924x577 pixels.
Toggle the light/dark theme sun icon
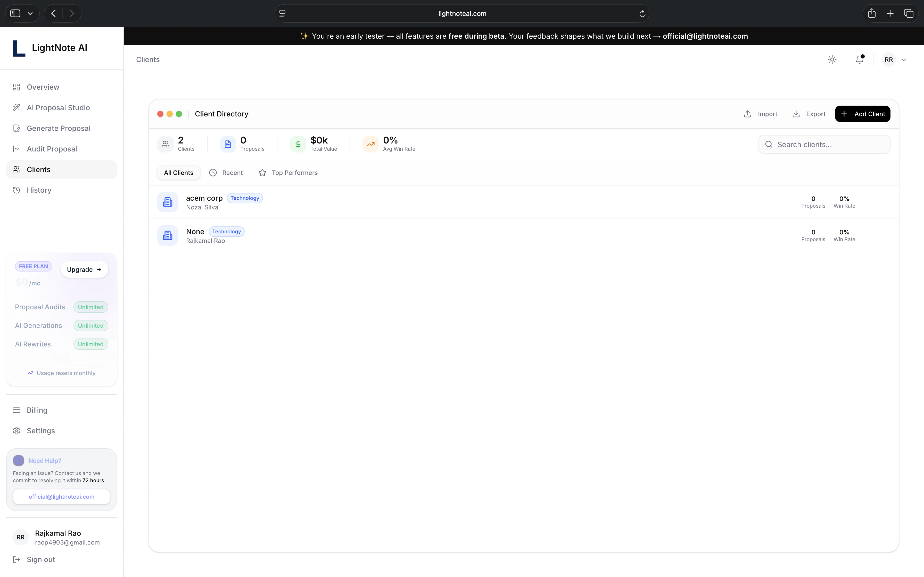[x=832, y=60]
